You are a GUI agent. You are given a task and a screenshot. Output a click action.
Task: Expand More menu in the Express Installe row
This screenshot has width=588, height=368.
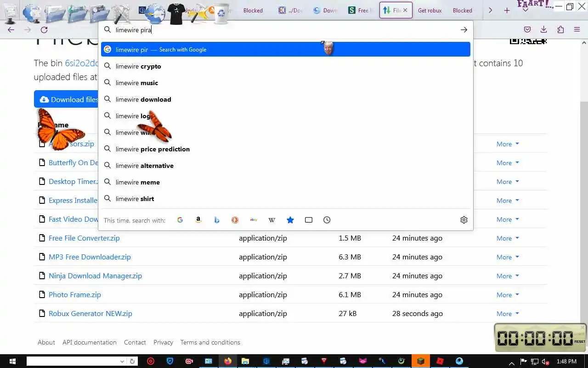point(508,201)
